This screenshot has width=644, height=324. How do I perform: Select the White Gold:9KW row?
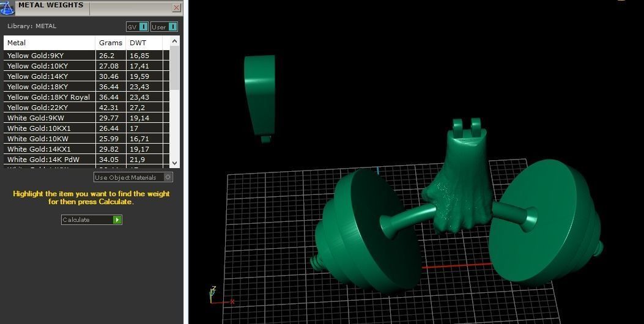click(86, 118)
